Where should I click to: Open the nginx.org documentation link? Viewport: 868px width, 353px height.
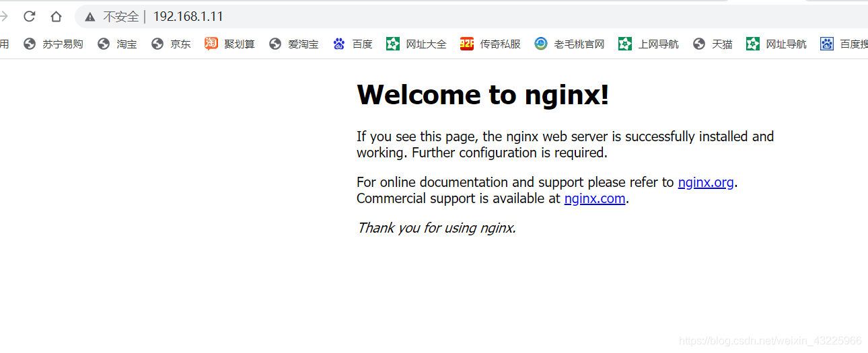[706, 182]
